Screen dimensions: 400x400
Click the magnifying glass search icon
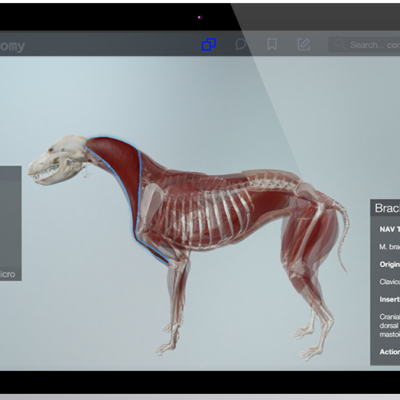[340, 44]
